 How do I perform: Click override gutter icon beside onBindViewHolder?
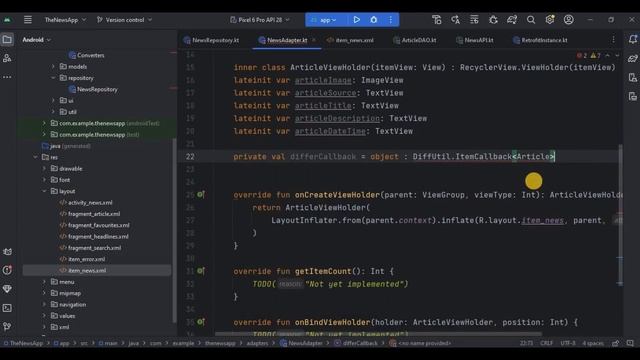201,322
